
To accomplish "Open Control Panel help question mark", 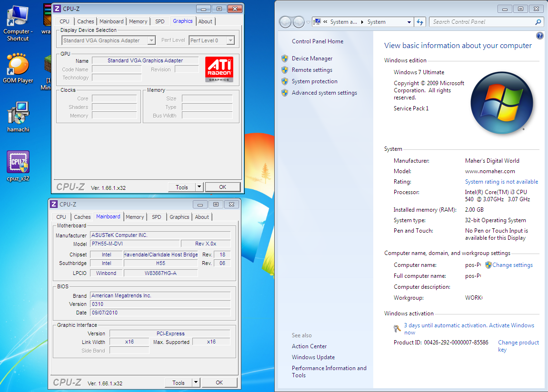I will [539, 36].
